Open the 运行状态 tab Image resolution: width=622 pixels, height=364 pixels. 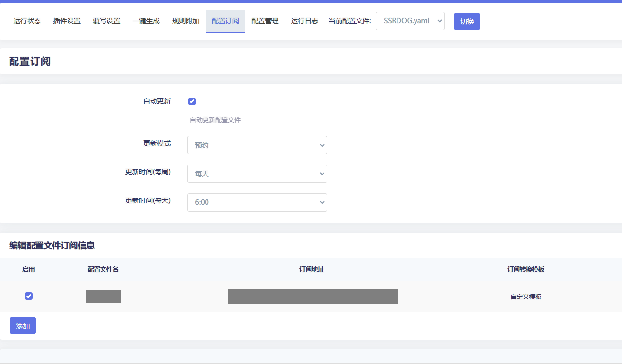point(27,21)
